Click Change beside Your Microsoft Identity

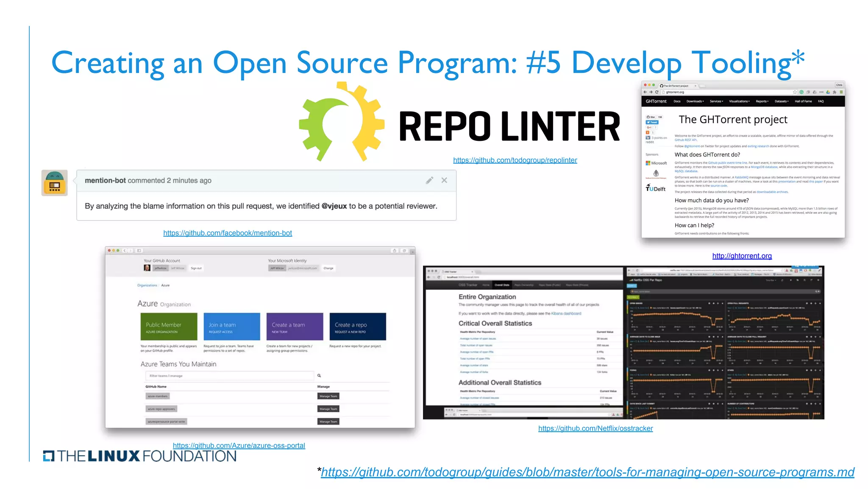[328, 268]
